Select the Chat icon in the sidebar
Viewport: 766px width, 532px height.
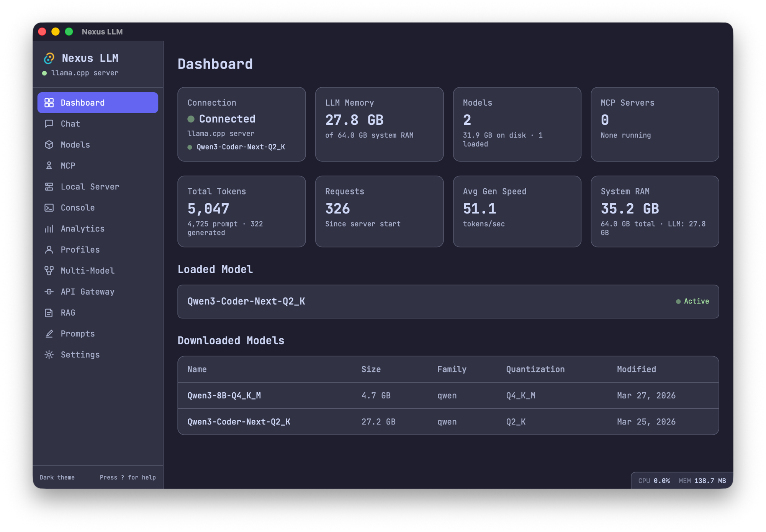coord(49,124)
